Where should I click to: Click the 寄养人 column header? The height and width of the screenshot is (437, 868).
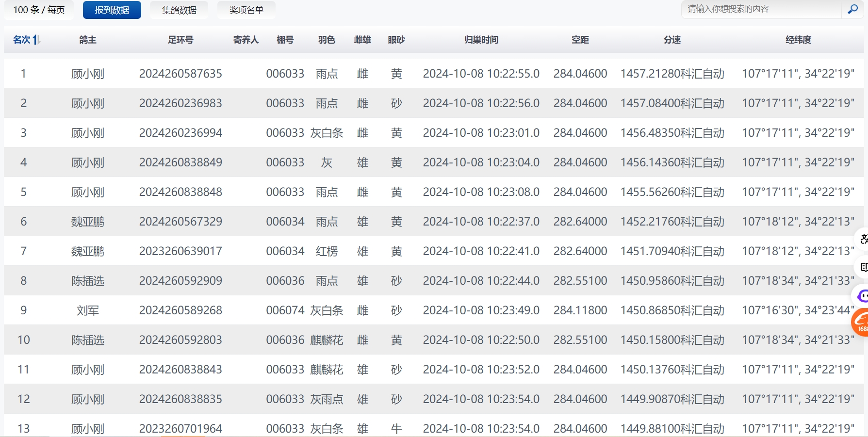coord(246,40)
